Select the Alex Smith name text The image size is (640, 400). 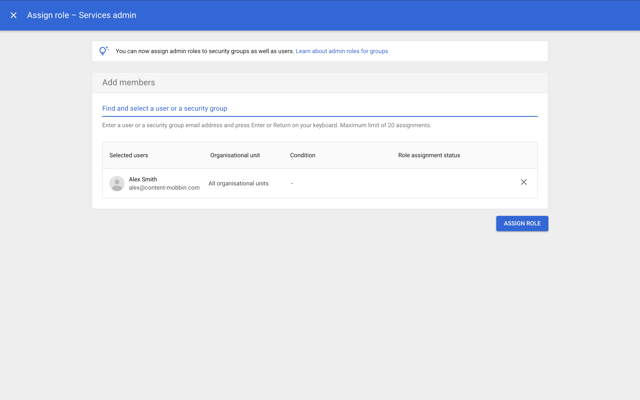143,179
